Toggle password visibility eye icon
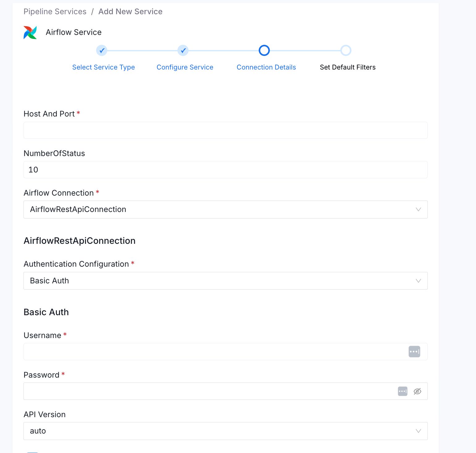The height and width of the screenshot is (453, 476). pyautogui.click(x=417, y=392)
